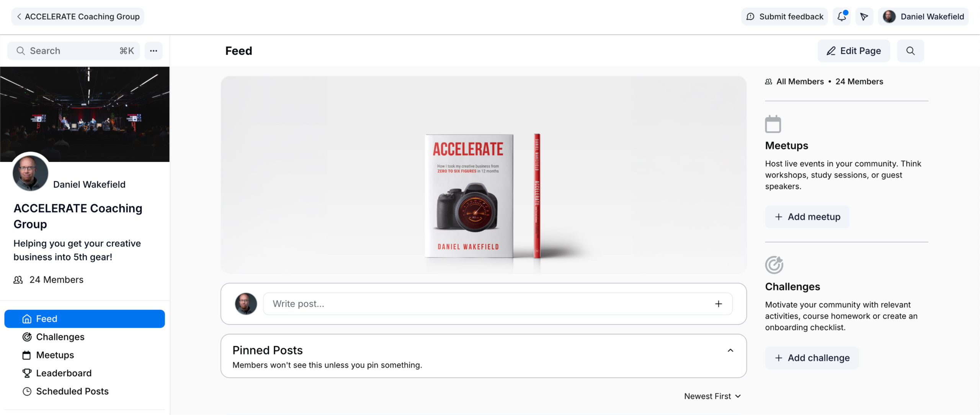
Task: Open the Daniel Wakefield account menu
Action: click(923, 16)
